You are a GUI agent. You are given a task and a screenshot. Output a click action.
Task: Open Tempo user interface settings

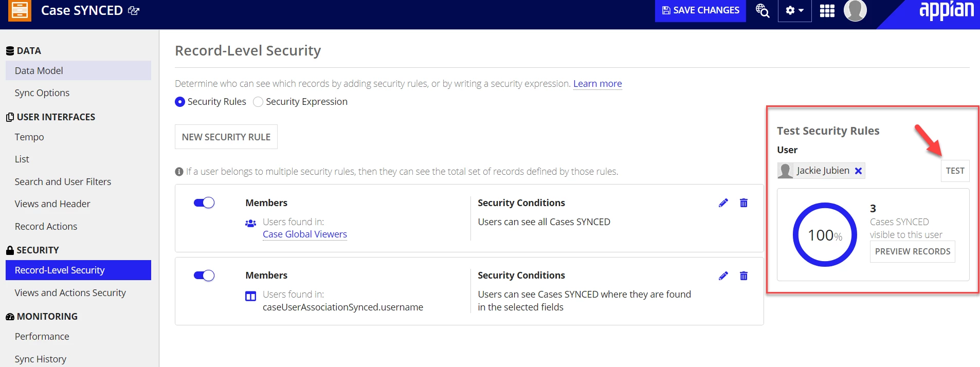click(29, 137)
